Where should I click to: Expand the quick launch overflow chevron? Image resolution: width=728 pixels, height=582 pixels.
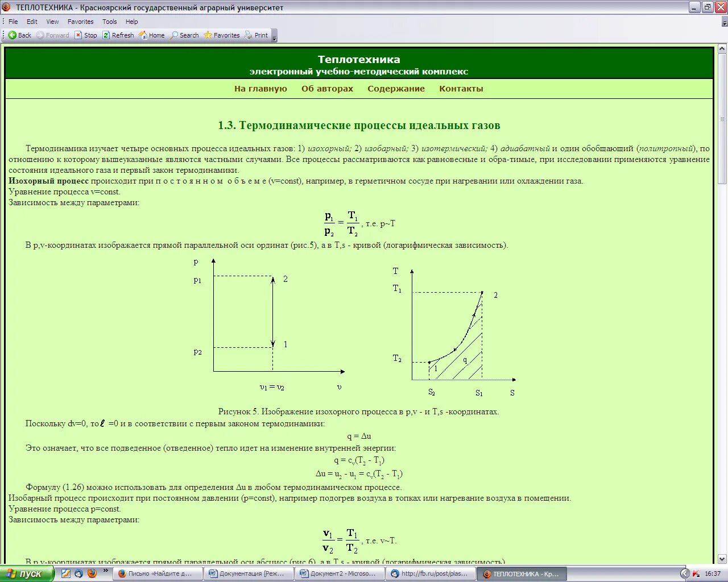pos(105,571)
